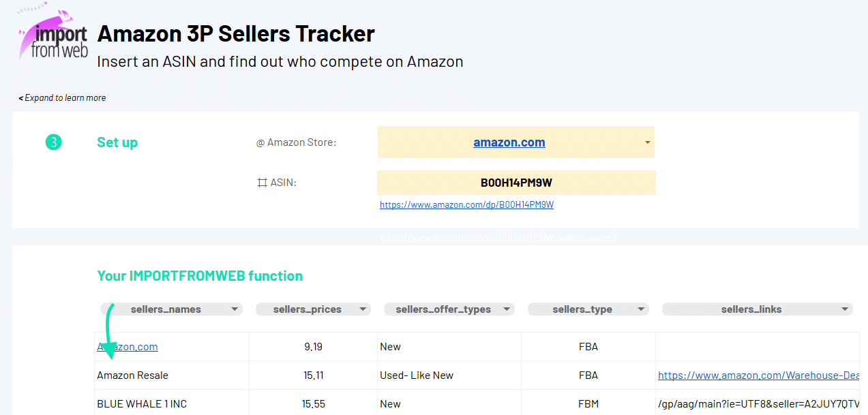
Task: Open the Warehouse-Deals seller link
Action: point(758,375)
